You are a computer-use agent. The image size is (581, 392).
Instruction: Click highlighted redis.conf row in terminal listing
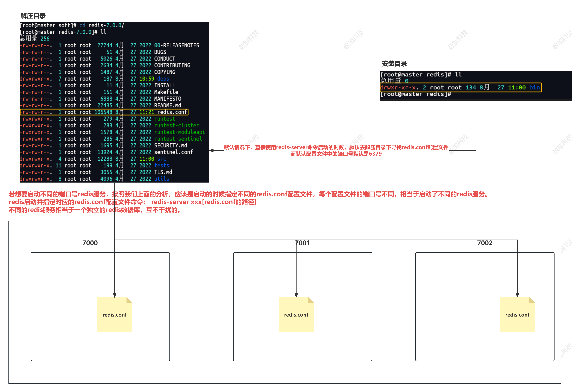104,112
